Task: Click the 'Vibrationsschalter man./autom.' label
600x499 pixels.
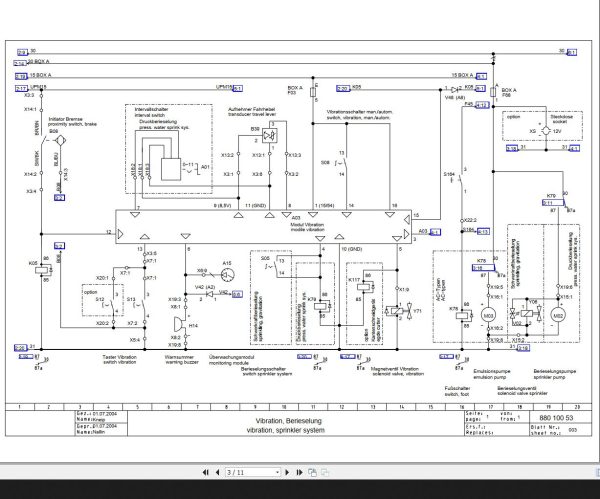Action: point(360,112)
